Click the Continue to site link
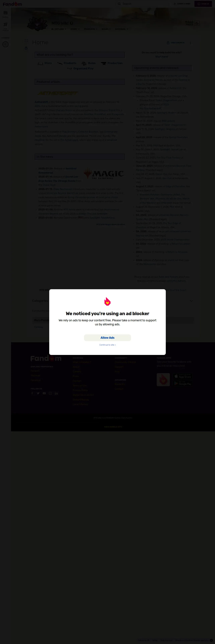 coord(107,345)
